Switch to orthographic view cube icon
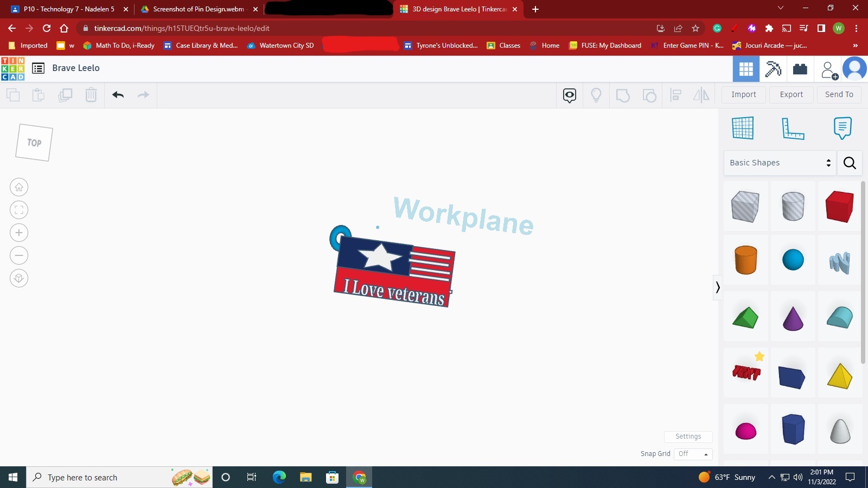This screenshot has width=868, height=488. (19, 279)
